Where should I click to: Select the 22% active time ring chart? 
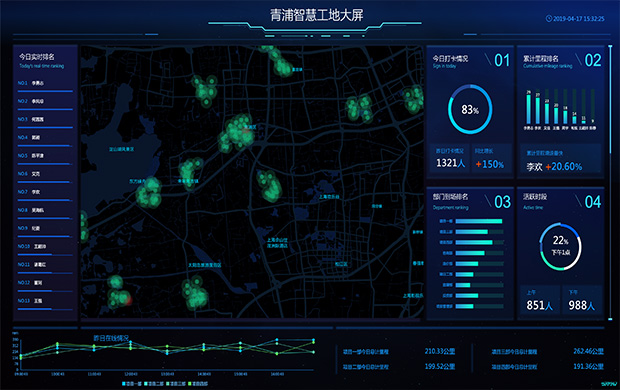click(x=560, y=247)
